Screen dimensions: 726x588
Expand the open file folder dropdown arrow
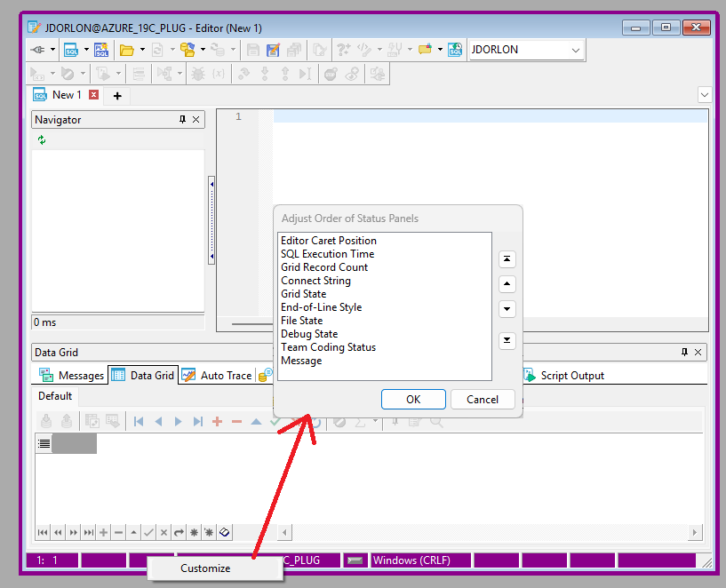[142, 49]
